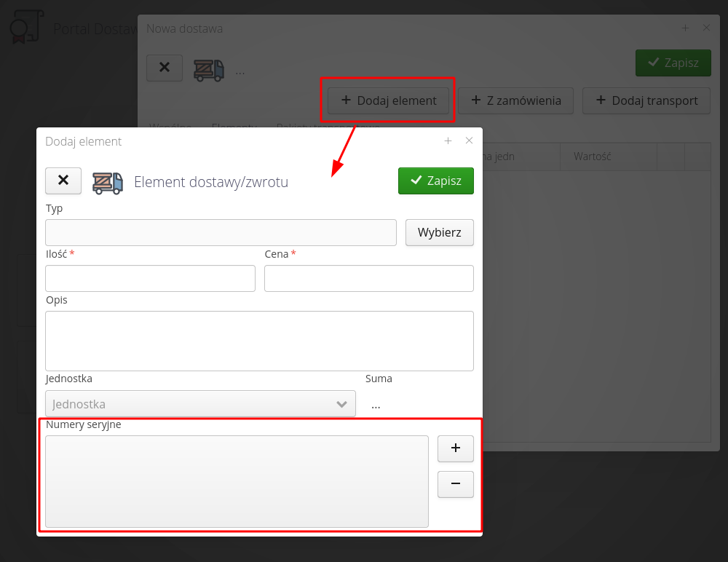Select the Cena price field
Screen dimensions: 728x562
(368, 279)
